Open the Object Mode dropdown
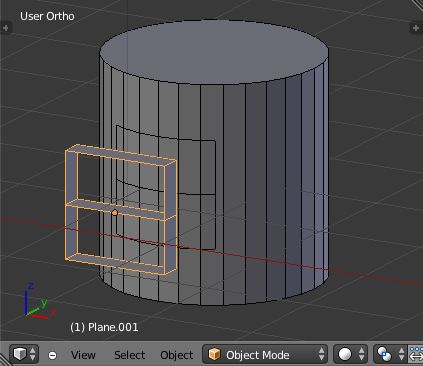The image size is (423, 366). pyautogui.click(x=265, y=354)
